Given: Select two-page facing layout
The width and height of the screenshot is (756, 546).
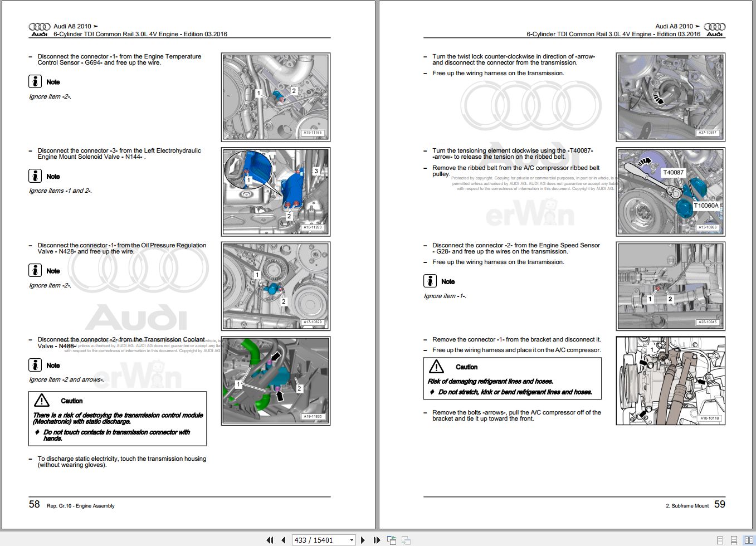Looking at the screenshot, I should tap(748, 540).
